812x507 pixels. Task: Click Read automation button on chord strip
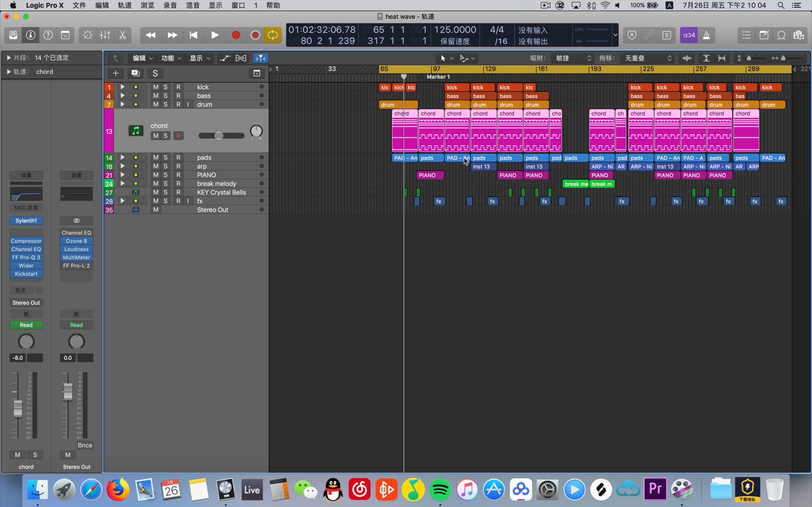tap(26, 325)
